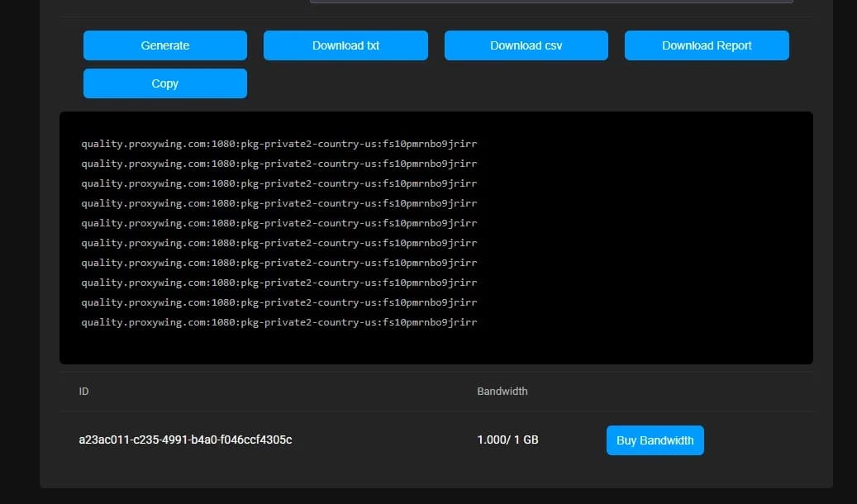This screenshot has height=504, width=857.
Task: Select the seventh proxy line in the list
Action: click(x=279, y=263)
